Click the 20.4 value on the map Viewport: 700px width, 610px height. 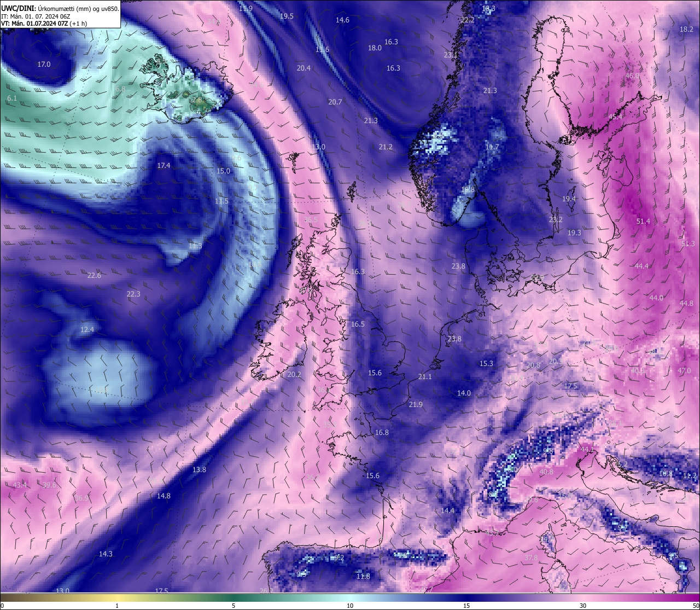(x=304, y=68)
